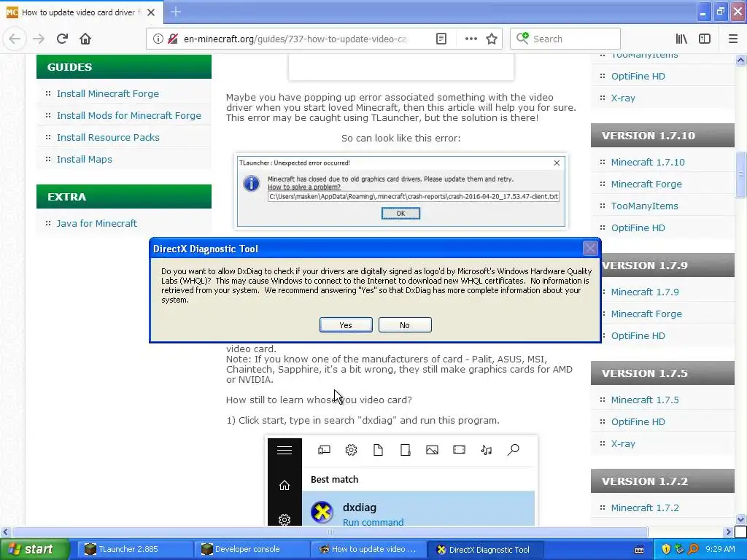Open Minecraft 1.7.2 link
This screenshot has height=560, width=747.
pyautogui.click(x=645, y=507)
